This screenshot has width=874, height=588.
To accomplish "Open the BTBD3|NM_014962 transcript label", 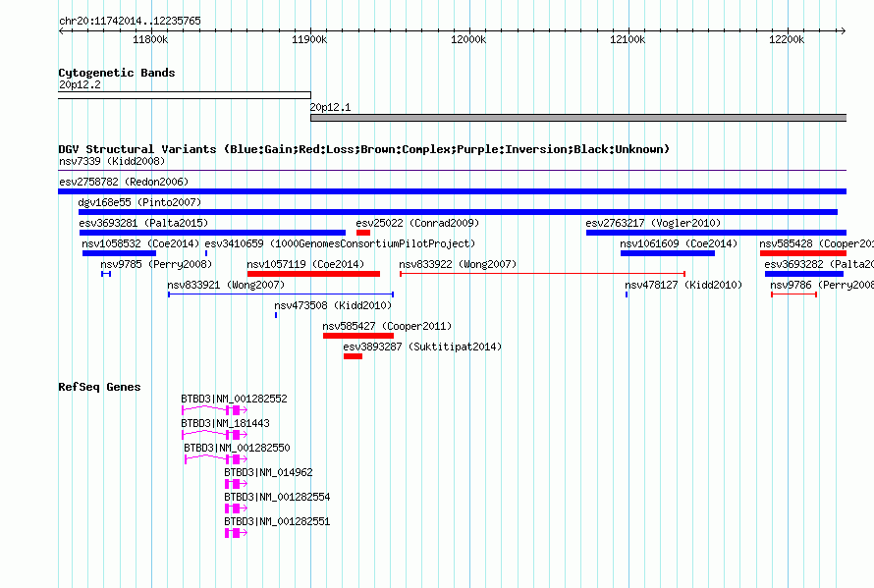I will tap(269, 472).
